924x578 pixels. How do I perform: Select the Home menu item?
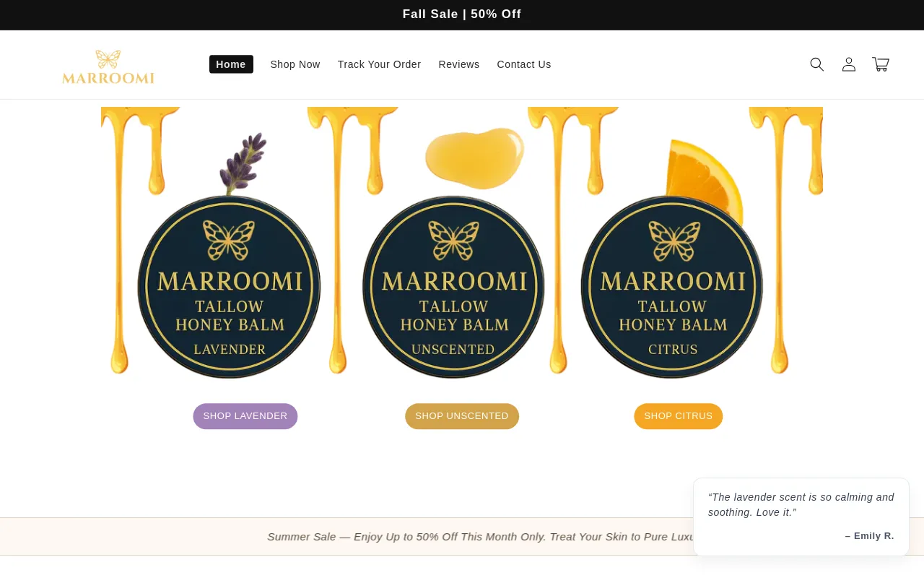(x=231, y=64)
